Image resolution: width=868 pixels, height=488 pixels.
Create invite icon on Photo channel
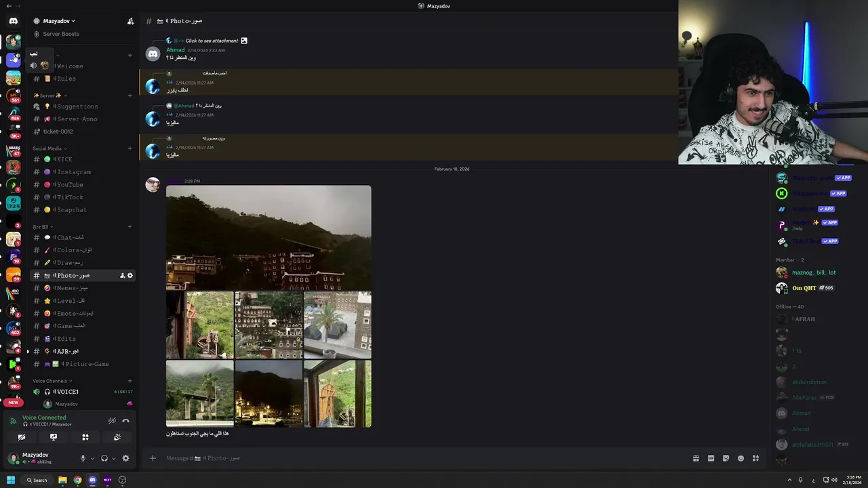coord(122,276)
